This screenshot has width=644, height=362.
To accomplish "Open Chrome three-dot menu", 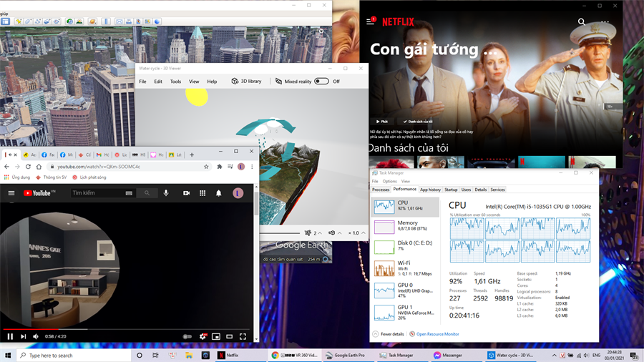I will pyautogui.click(x=252, y=167).
